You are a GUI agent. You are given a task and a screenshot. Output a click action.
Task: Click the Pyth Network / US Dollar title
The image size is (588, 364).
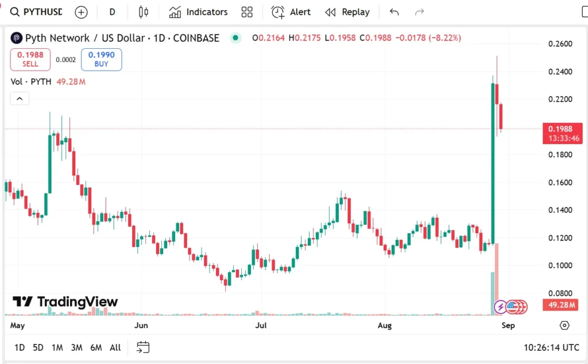pyautogui.click(x=122, y=38)
